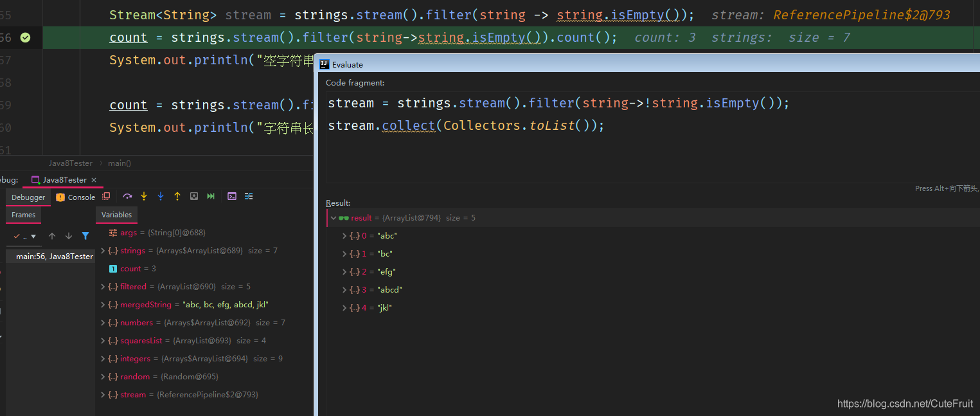This screenshot has height=416, width=980.
Task: Click the Show Execution Point icon
Action: click(x=107, y=196)
